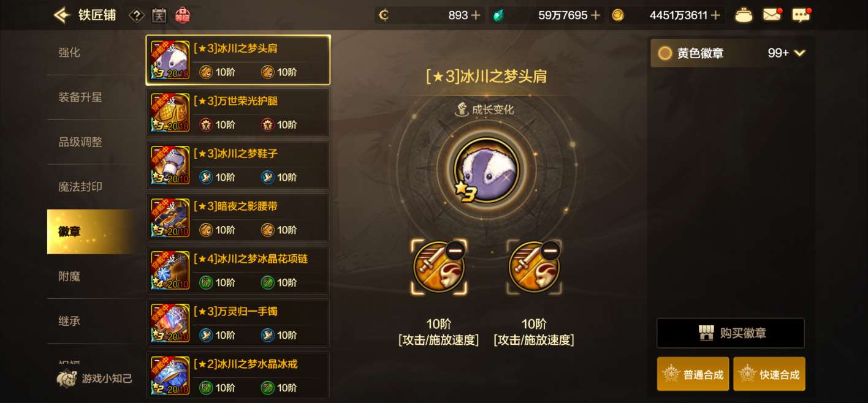
Task: Add currency with plus next to 893
Action: pyautogui.click(x=476, y=15)
